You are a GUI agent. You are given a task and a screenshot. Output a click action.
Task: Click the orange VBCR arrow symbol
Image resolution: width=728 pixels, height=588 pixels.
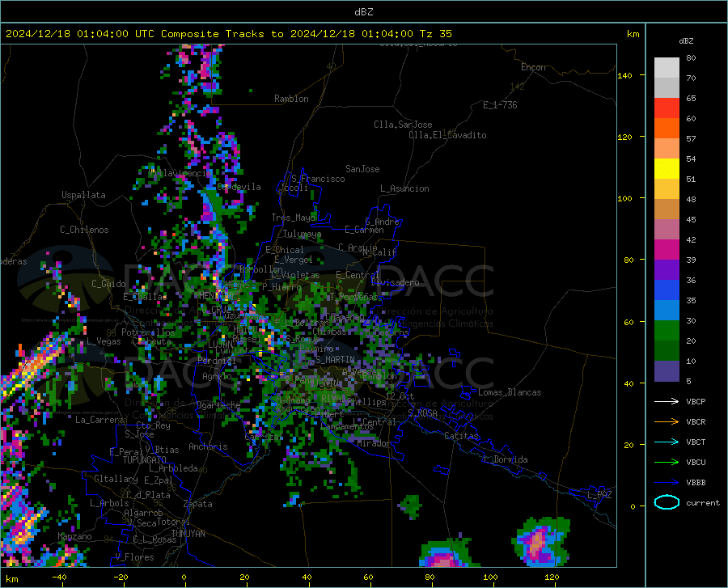point(667,422)
